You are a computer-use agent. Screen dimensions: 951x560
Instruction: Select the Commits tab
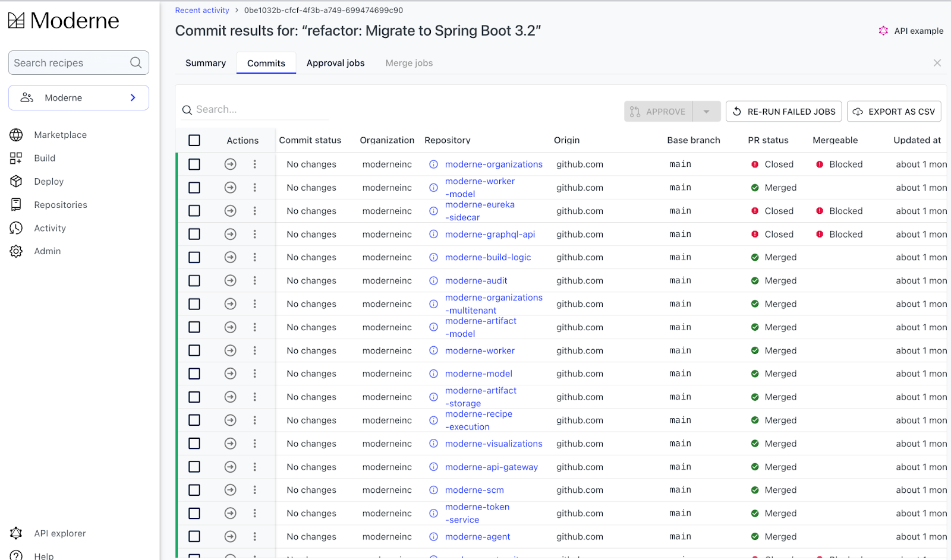(266, 63)
